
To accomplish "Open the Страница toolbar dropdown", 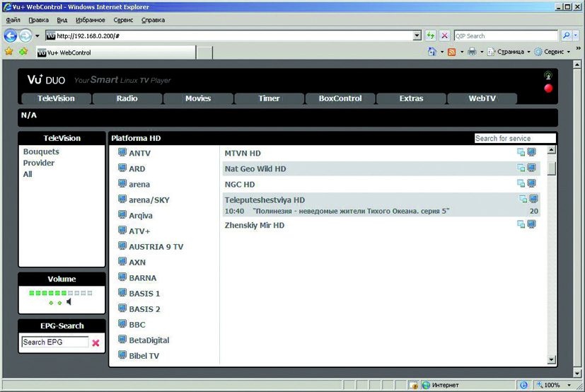I will point(528,52).
